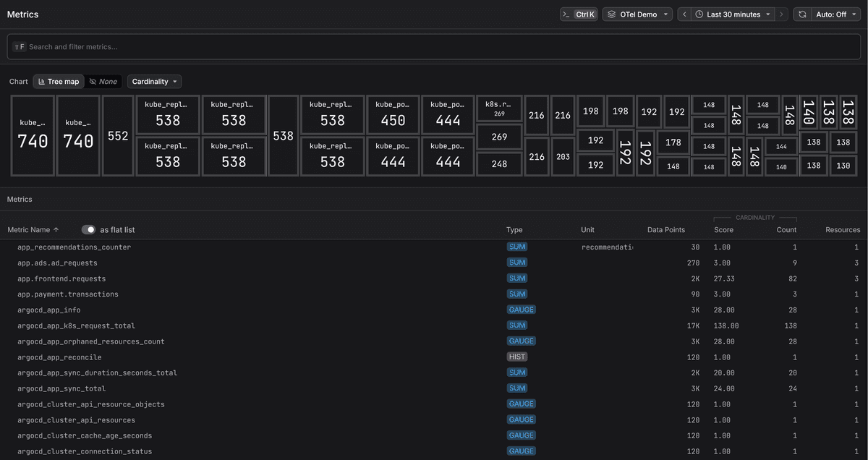Click the count value 82

793,278
